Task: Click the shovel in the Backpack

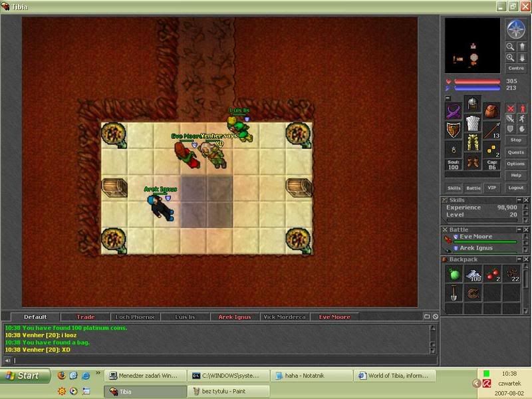Action: pyautogui.click(x=454, y=293)
